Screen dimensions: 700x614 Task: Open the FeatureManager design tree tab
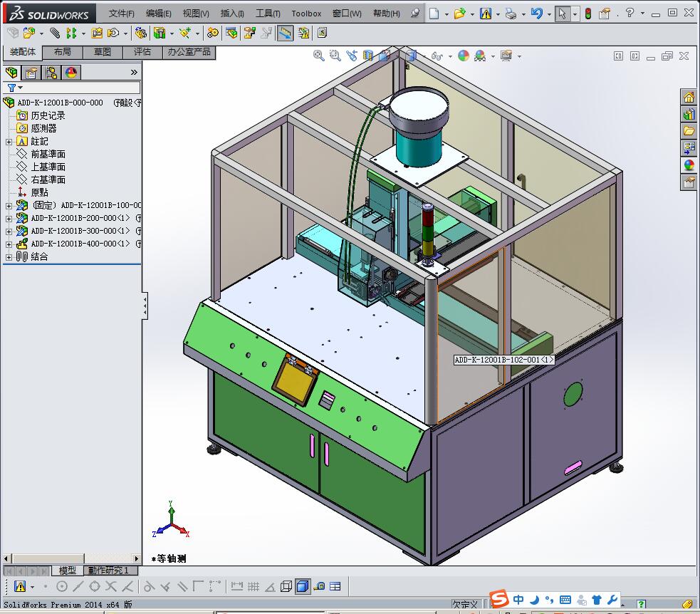(11, 73)
